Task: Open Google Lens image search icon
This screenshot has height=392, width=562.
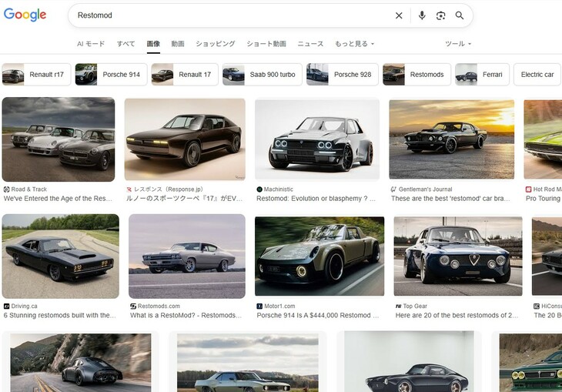Action: tap(440, 15)
